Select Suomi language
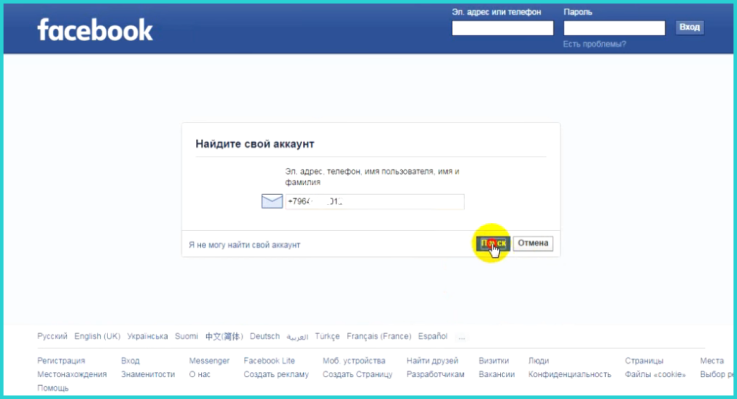The height and width of the screenshot is (399, 737). pos(187,336)
